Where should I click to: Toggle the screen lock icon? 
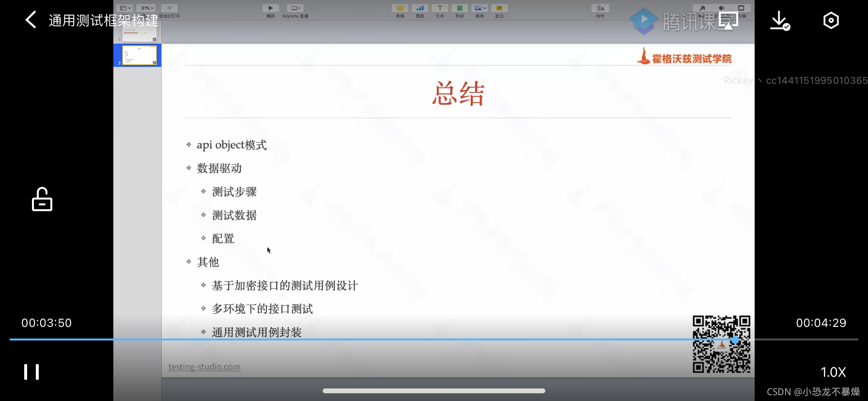(42, 199)
